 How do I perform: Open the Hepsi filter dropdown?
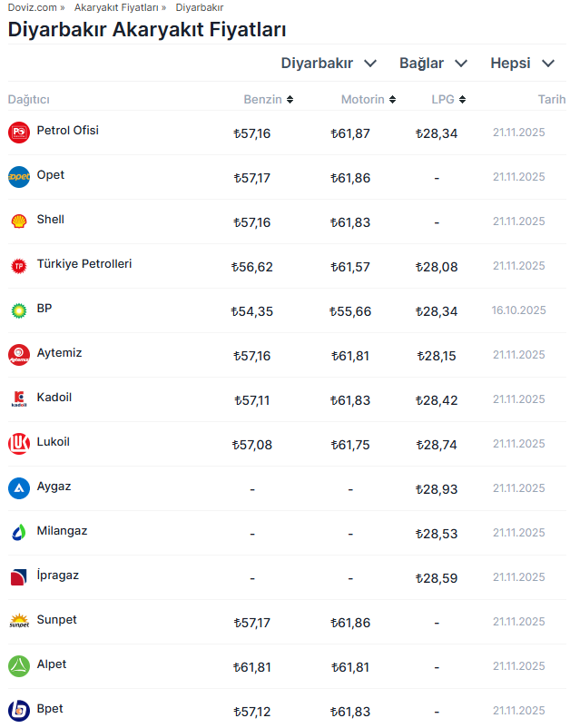(522, 64)
